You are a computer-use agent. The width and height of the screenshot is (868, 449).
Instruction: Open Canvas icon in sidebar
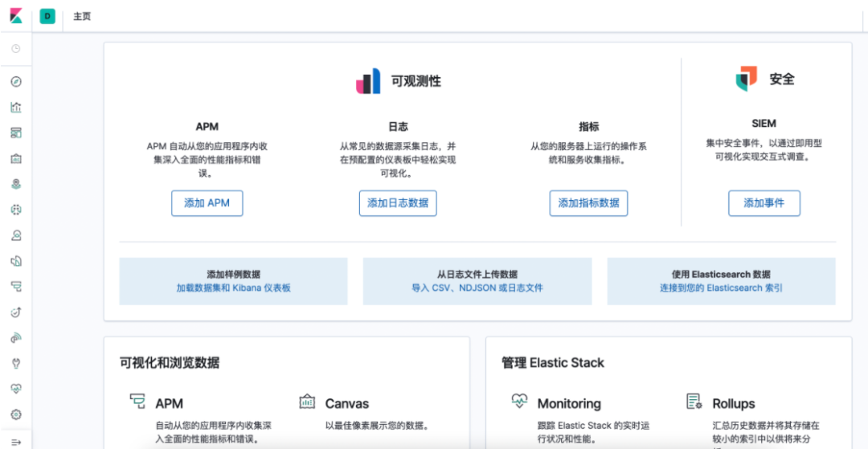click(16, 159)
